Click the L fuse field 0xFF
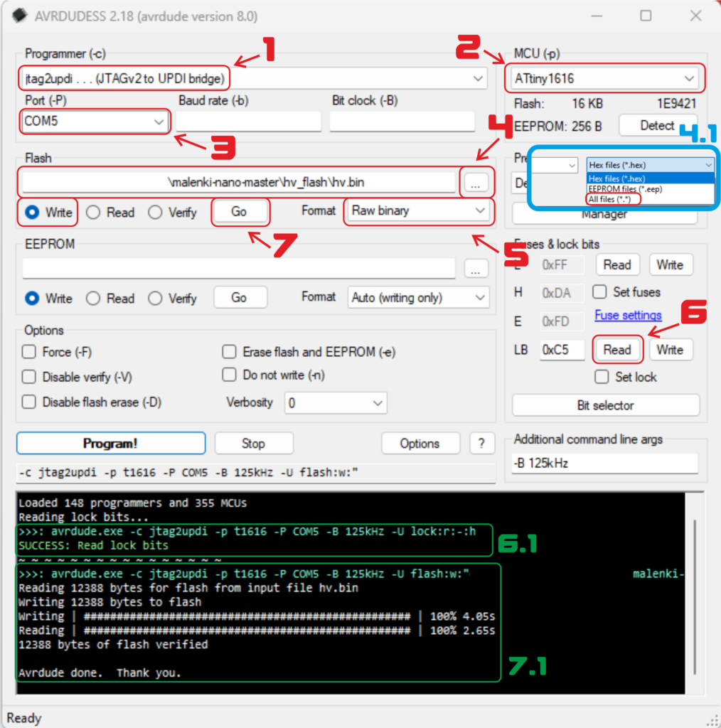Viewport: 721px width, 728px height. point(562,264)
